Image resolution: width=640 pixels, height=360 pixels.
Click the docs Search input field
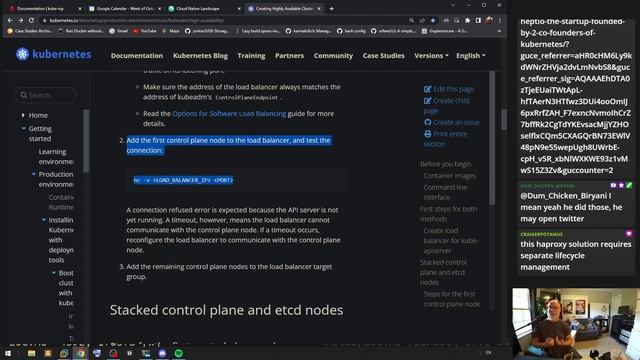pyautogui.click(x=46, y=95)
